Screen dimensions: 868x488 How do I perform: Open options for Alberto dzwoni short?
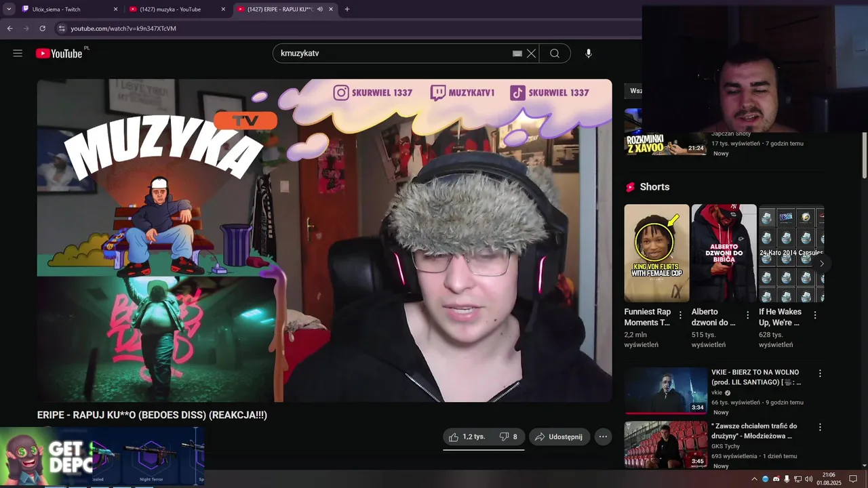tap(747, 315)
